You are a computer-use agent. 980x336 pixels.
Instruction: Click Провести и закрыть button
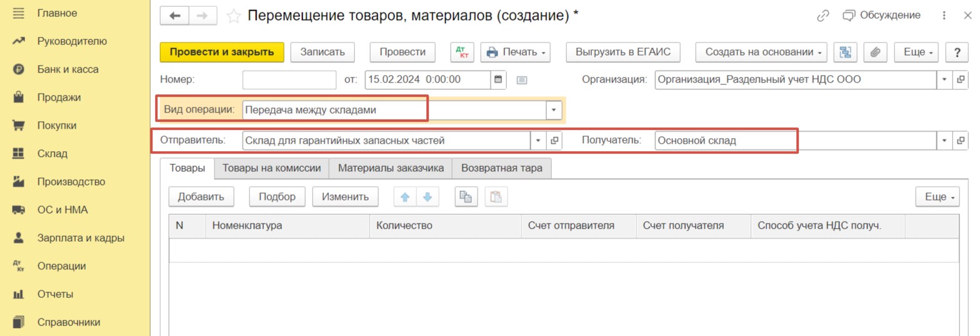point(222,52)
